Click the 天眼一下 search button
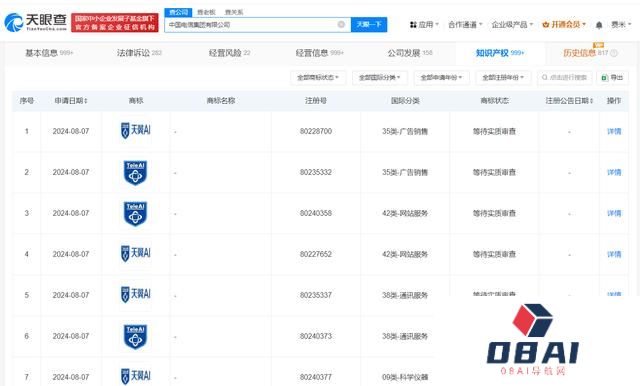 [369, 24]
